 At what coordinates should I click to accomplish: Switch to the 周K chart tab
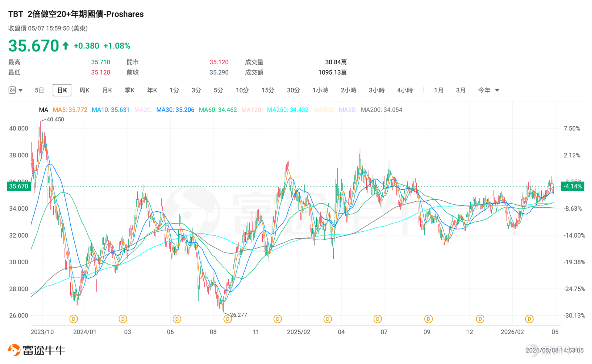click(x=84, y=90)
